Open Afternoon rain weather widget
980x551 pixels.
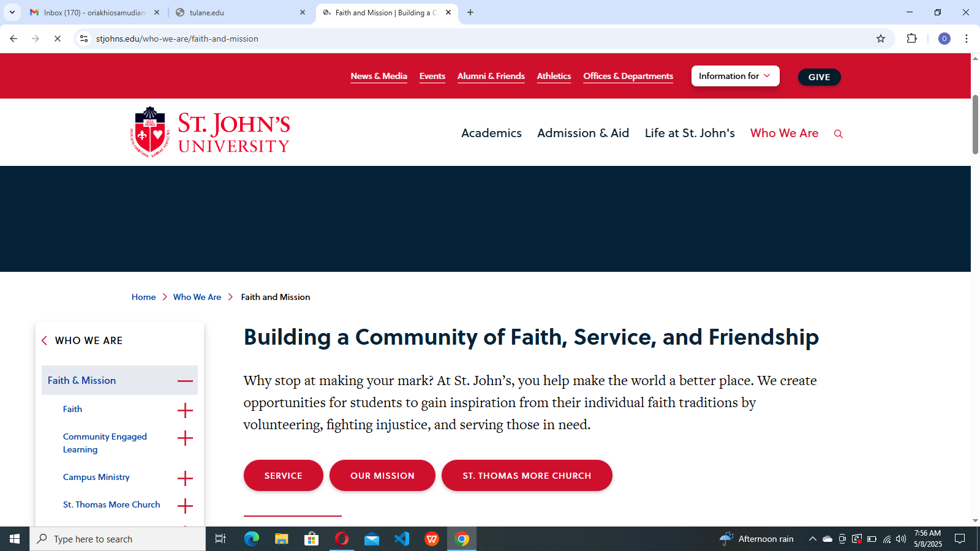coord(756,539)
